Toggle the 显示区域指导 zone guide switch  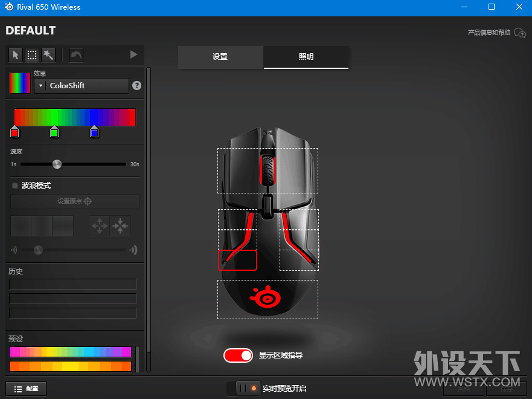click(238, 355)
